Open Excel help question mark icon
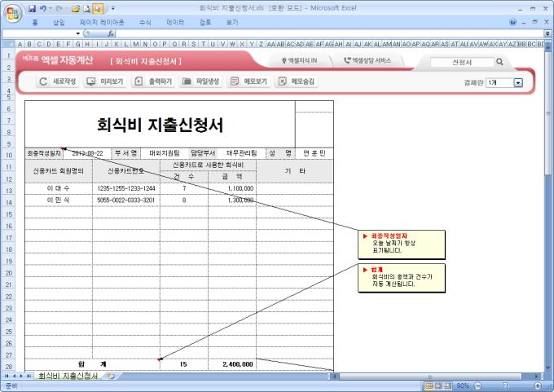Image resolution: width=554 pixels, height=392 pixels. tap(513, 22)
